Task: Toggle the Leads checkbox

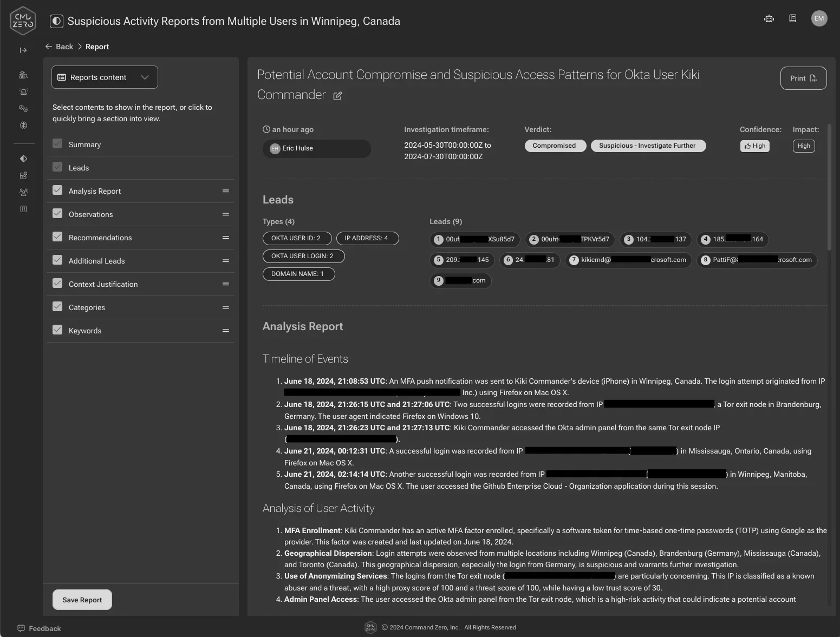Action: [57, 167]
